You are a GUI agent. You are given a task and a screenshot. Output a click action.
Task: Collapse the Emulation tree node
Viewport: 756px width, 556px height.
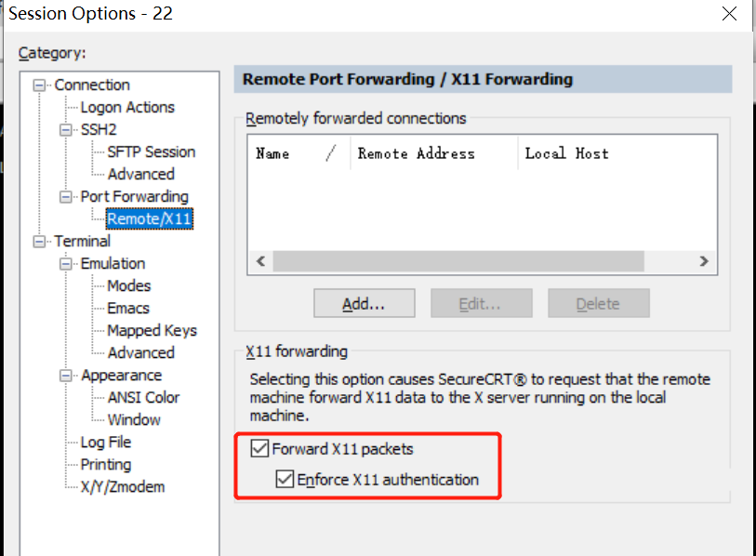(66, 264)
